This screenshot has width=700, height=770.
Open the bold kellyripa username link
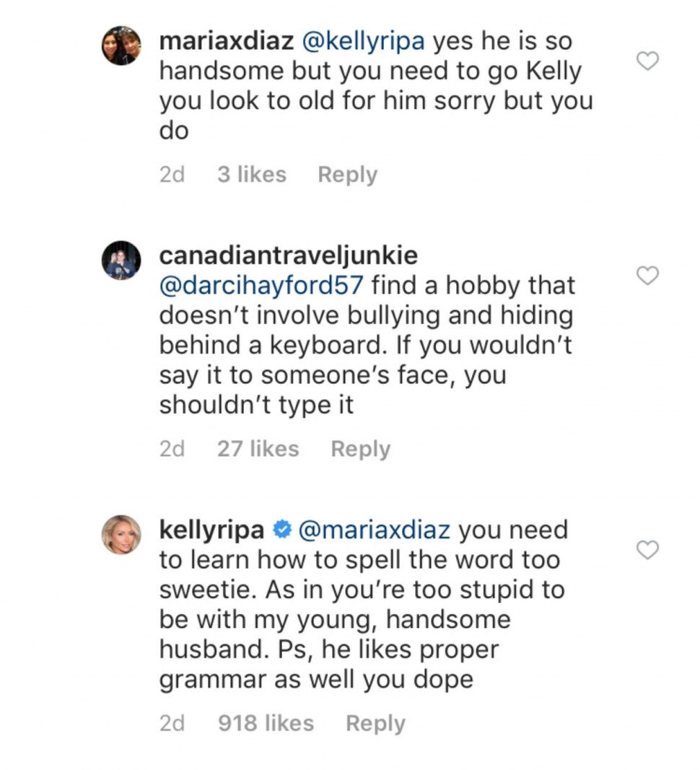click(211, 530)
